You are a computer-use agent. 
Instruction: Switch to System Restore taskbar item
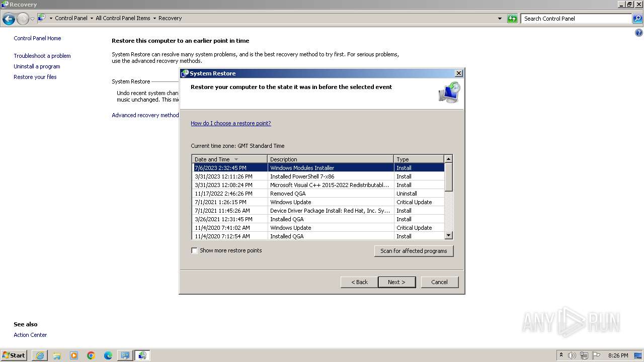coord(142,355)
